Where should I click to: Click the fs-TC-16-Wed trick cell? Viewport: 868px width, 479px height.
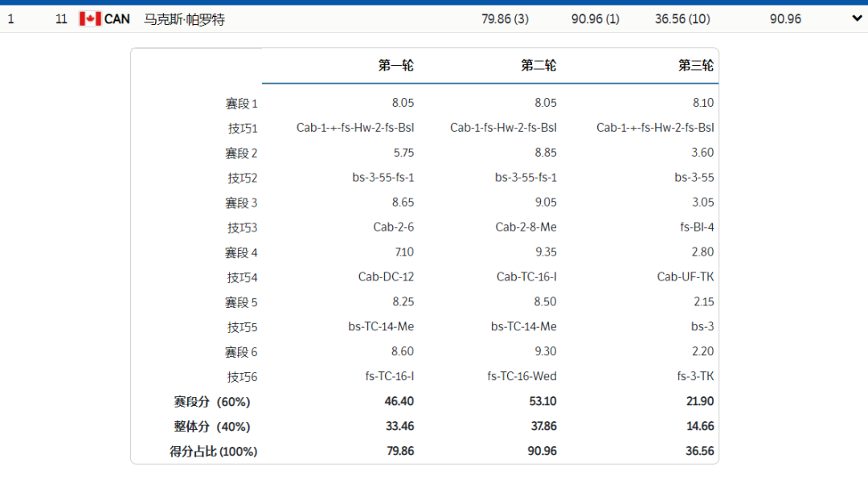(522, 377)
